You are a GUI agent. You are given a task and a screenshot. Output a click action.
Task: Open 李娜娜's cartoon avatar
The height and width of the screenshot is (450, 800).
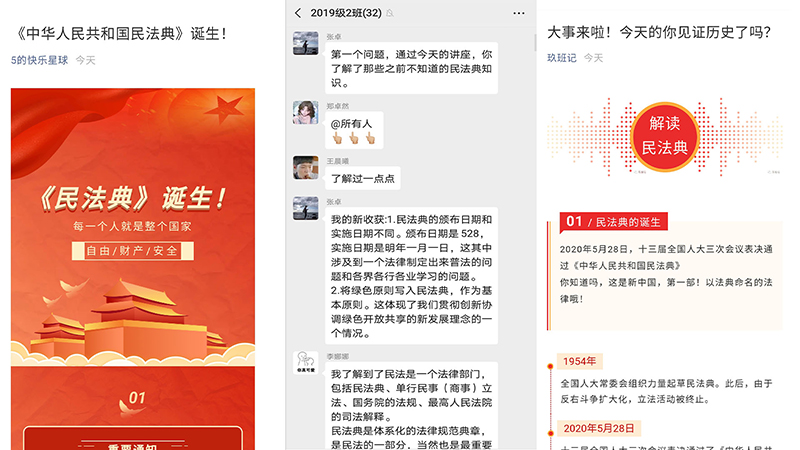tap(306, 363)
